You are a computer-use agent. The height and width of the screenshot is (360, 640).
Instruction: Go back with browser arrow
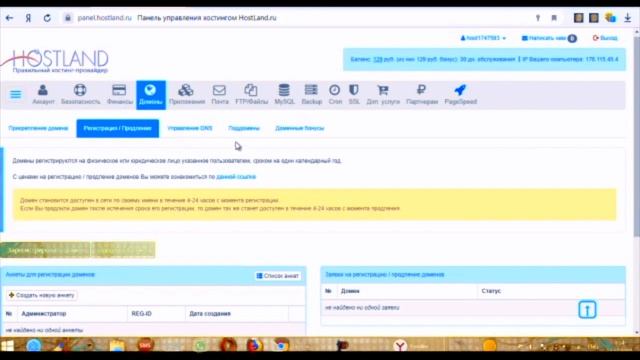(9, 18)
